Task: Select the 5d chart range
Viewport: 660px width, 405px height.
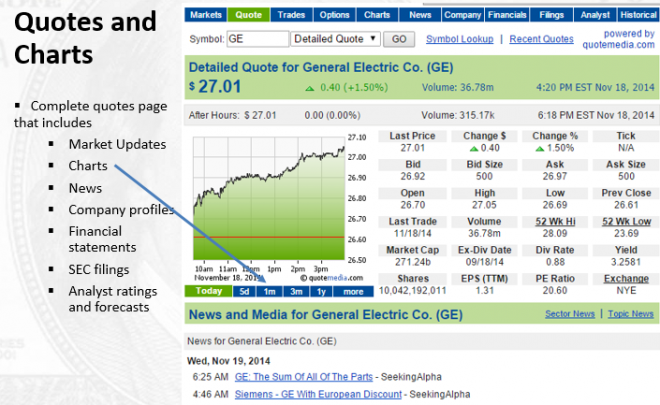Action: point(244,292)
